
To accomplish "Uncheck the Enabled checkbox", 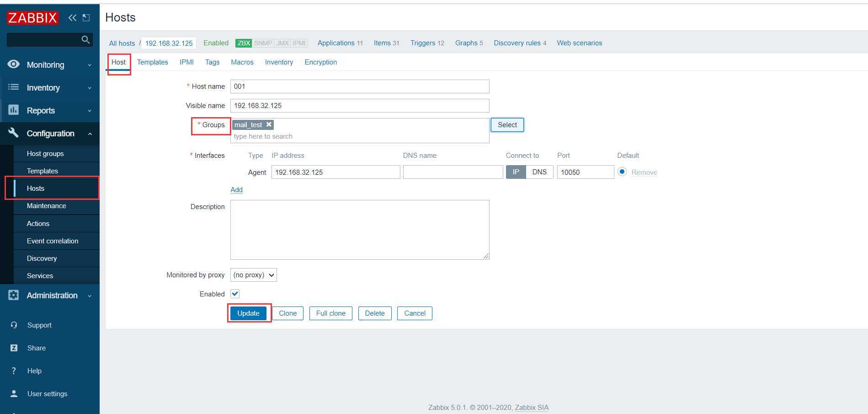I will (x=235, y=294).
